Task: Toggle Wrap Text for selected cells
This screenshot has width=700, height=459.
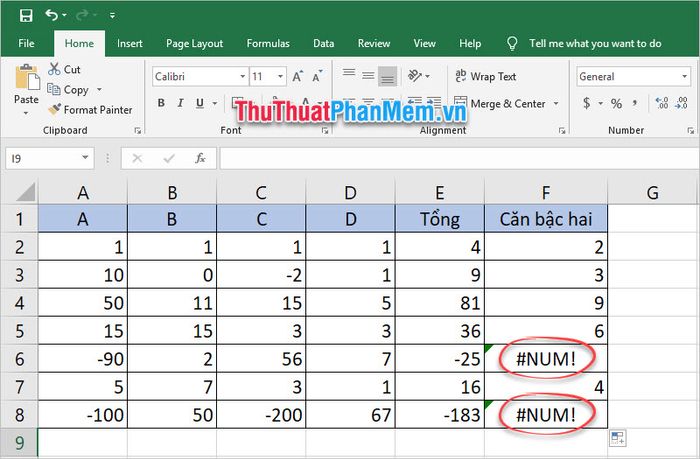Action: click(486, 76)
